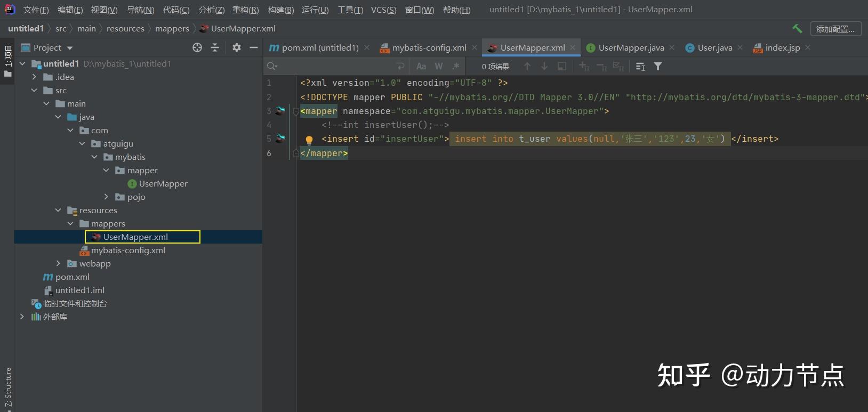Click the 添加配置... button
Screen dimensions: 868x412
tap(835, 29)
